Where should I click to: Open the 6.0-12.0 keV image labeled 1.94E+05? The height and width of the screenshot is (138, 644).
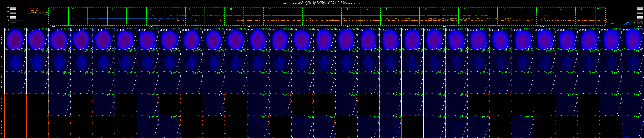(37, 61)
